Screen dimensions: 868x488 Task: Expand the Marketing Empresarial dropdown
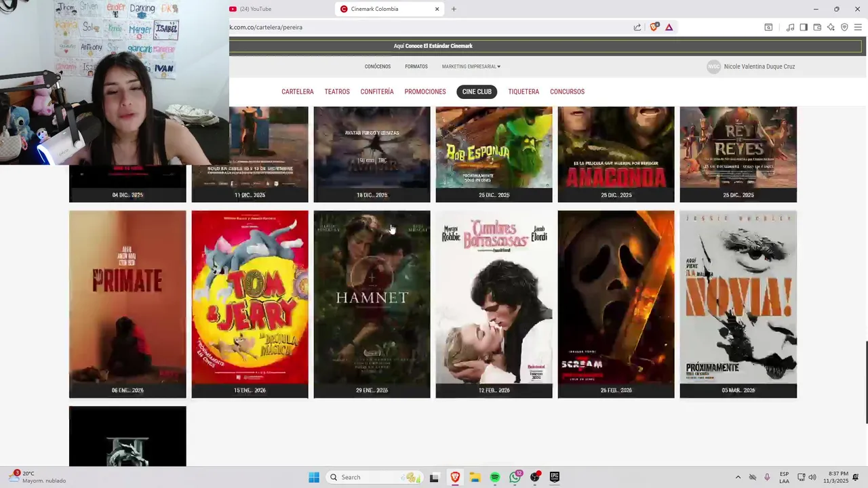click(471, 66)
